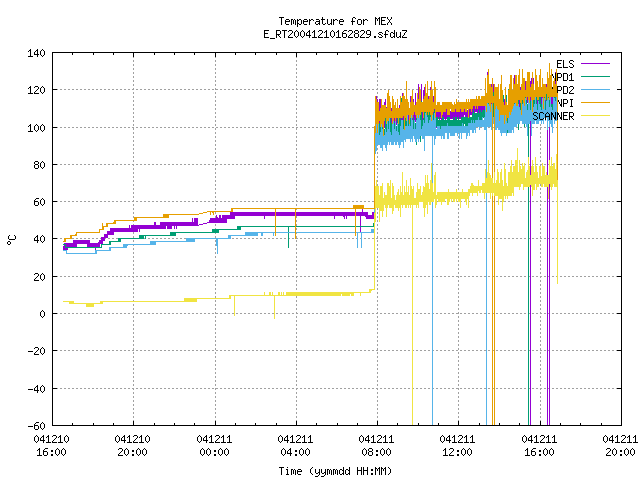The height and width of the screenshot is (480, 640).
Task: Click the yellow SCANNER legend line sample
Action: (x=595, y=116)
